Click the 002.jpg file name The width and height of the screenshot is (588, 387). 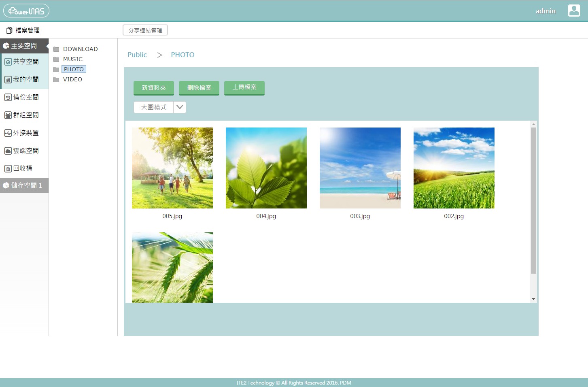coord(454,216)
